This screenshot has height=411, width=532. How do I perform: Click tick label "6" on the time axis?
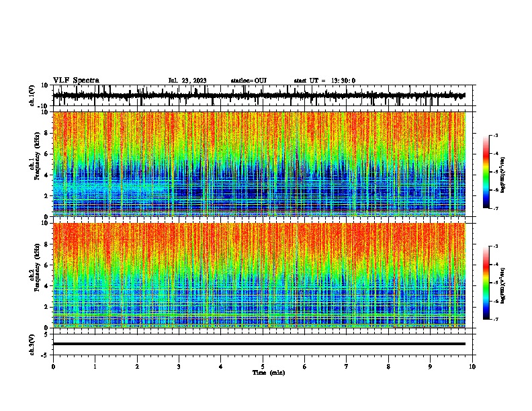(x=305, y=367)
